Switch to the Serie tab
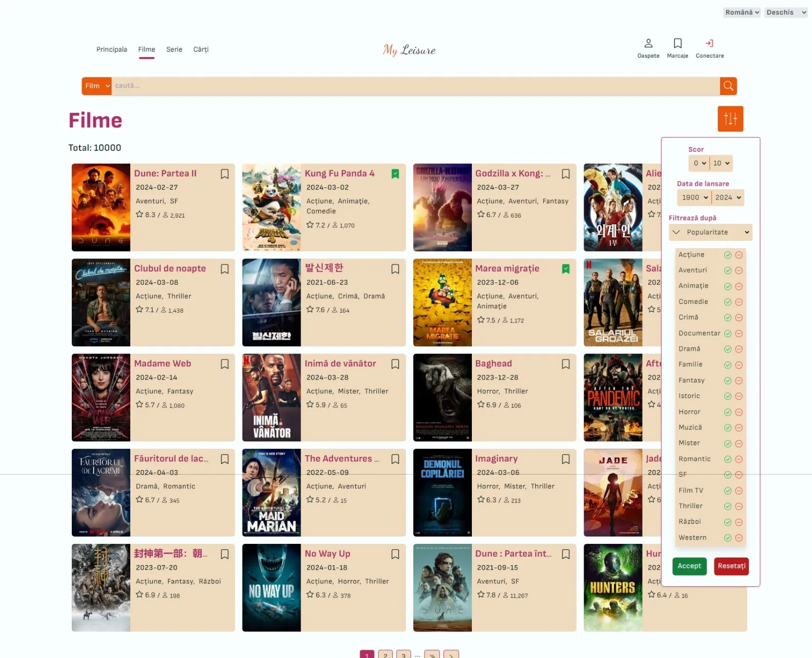This screenshot has width=812, height=658. click(x=174, y=49)
